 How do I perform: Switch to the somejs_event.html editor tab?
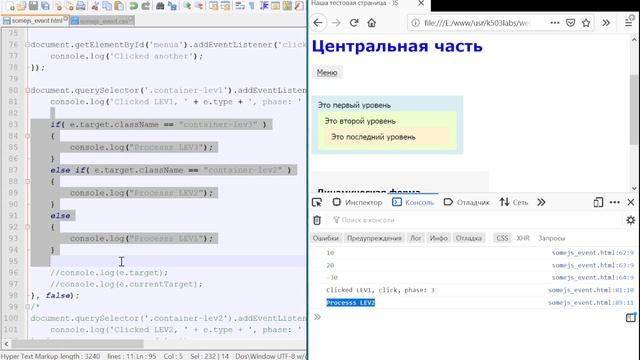coord(35,20)
